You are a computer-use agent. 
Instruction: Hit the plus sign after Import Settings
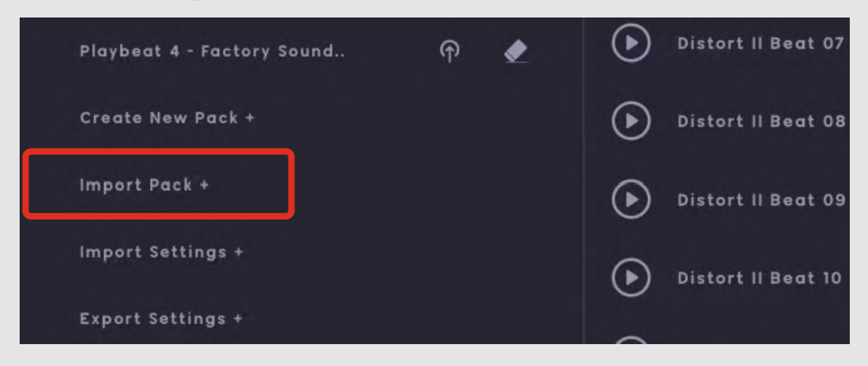pos(239,252)
